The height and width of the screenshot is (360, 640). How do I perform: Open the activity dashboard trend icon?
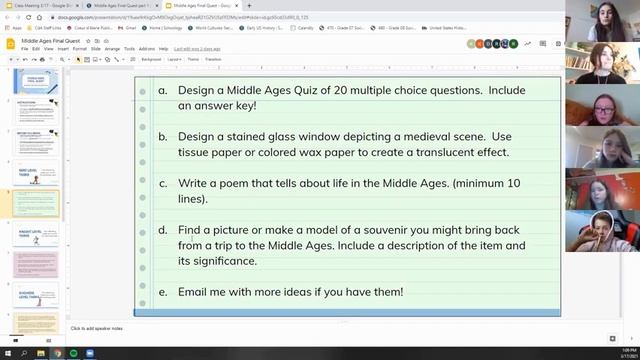tap(528, 44)
